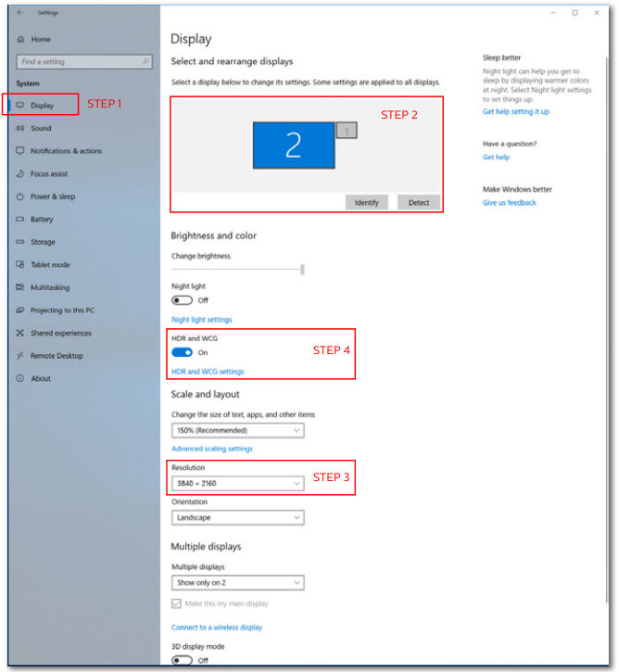Click the Identify button

[367, 203]
